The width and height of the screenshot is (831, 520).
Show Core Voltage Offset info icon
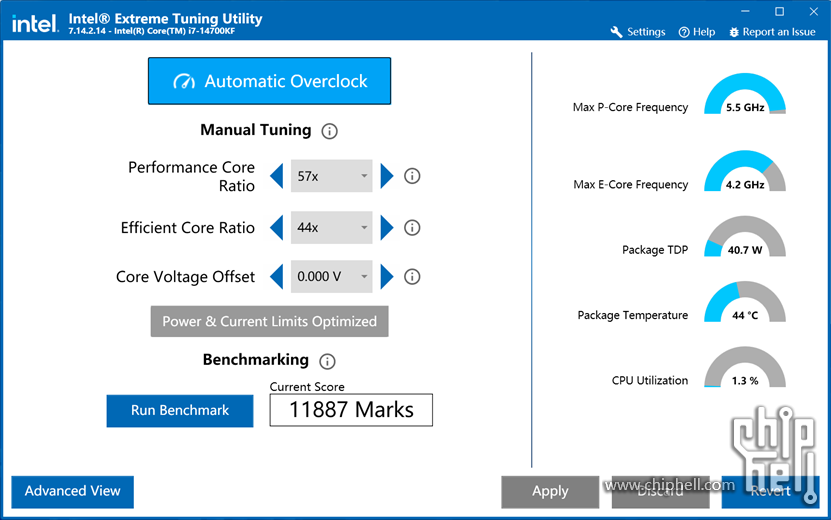412,277
